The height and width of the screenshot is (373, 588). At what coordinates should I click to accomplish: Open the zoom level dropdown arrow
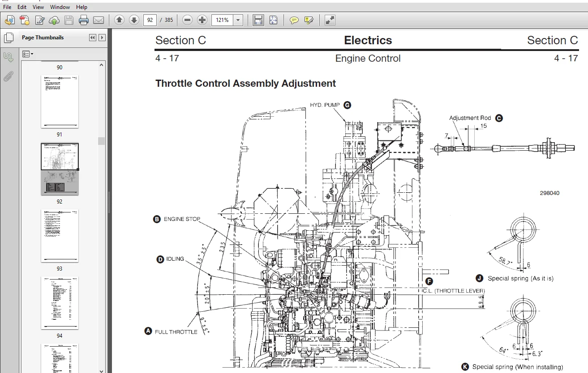tap(238, 20)
